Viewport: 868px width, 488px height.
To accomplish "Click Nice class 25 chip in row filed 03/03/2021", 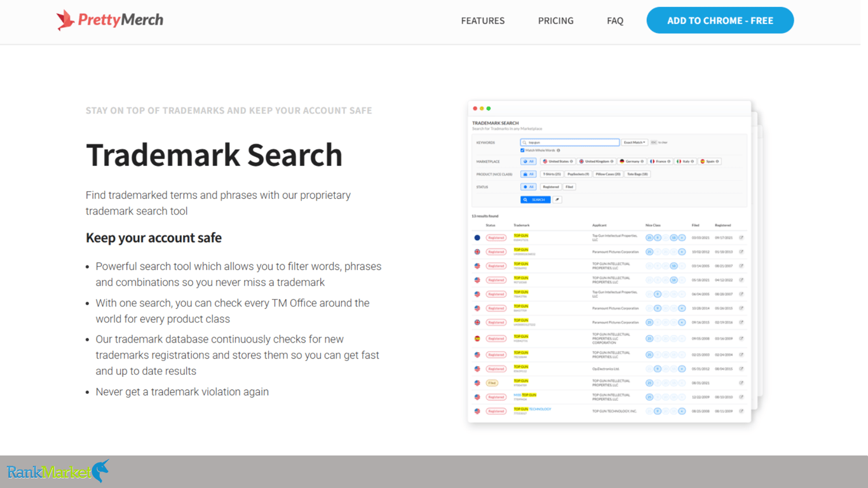I will [649, 238].
